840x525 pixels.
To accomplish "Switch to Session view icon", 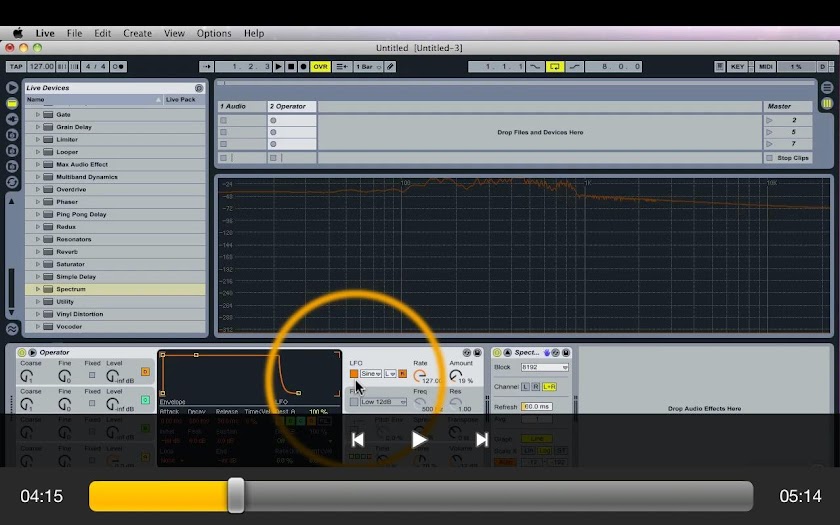I will [x=827, y=103].
